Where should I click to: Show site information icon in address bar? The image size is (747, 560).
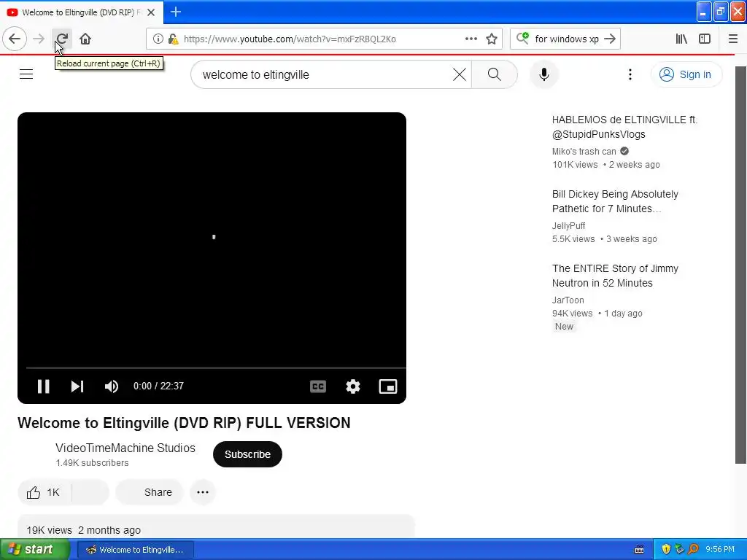tap(158, 39)
